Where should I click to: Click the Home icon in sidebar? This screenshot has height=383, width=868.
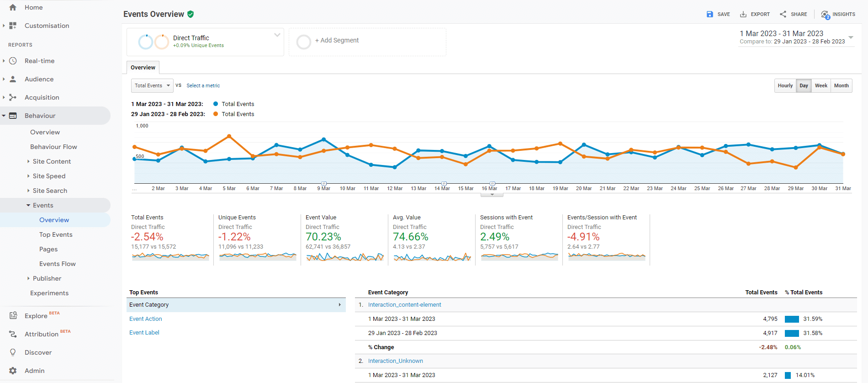coord(13,7)
